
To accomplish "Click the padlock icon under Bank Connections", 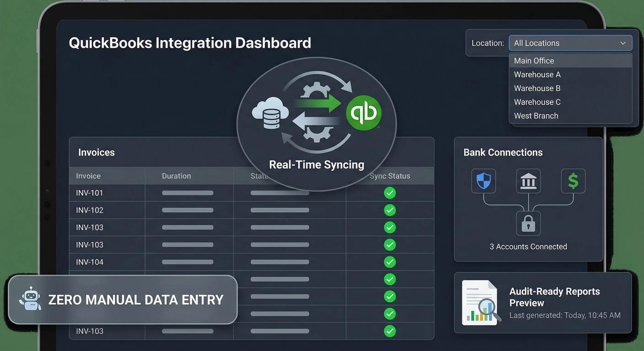I will [528, 223].
